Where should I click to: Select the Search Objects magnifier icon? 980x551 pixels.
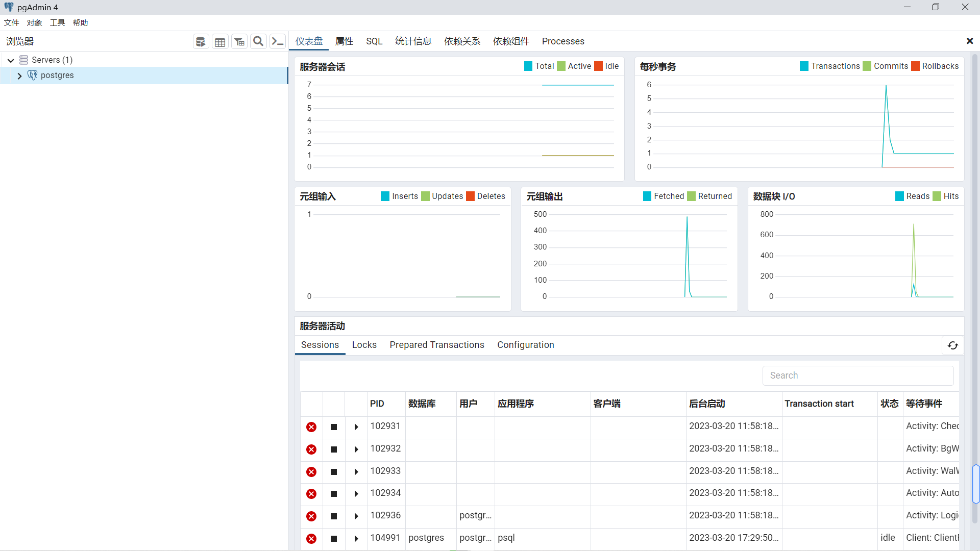[258, 41]
